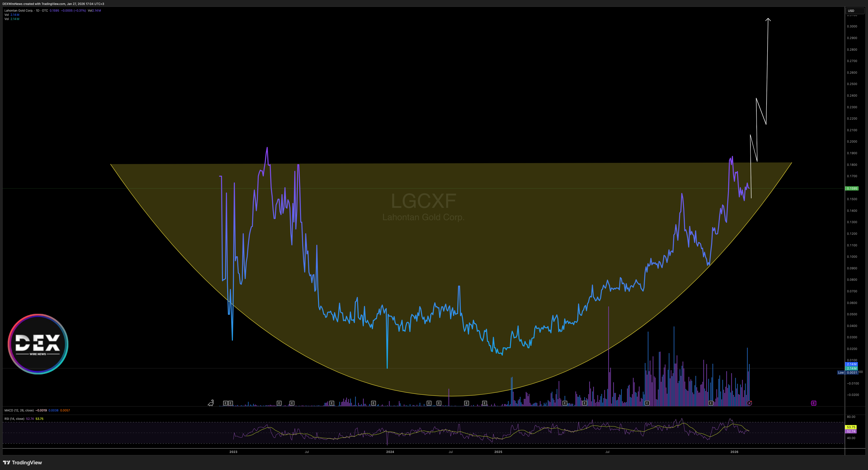The width and height of the screenshot is (868, 470).
Task: Select the 2025 label on the time axis
Action: (x=498, y=452)
